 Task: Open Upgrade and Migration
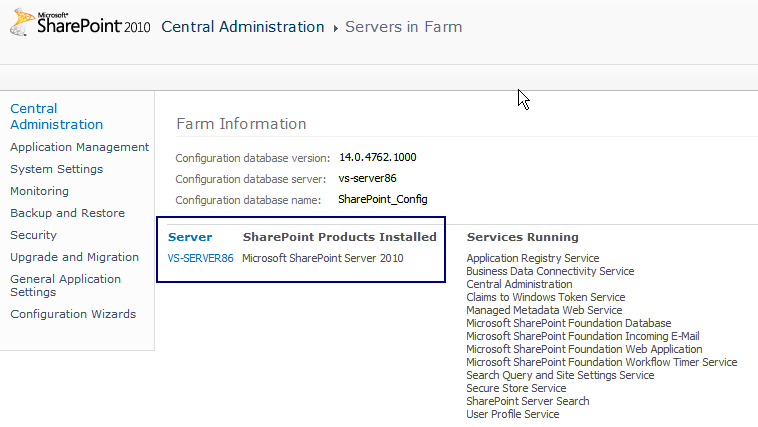74,257
